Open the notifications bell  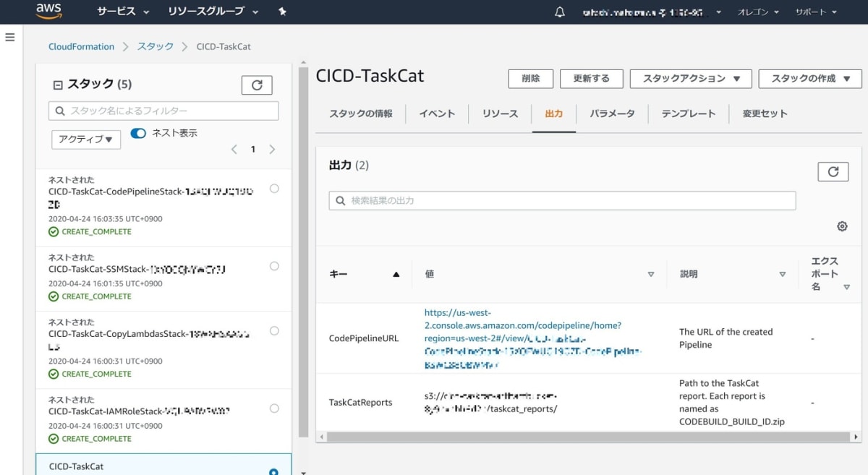point(559,12)
